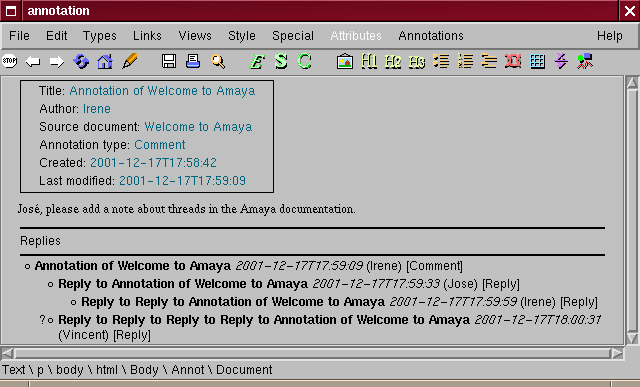Go back with the left arrow
Image resolution: width=640 pixels, height=387 pixels.
[33, 62]
